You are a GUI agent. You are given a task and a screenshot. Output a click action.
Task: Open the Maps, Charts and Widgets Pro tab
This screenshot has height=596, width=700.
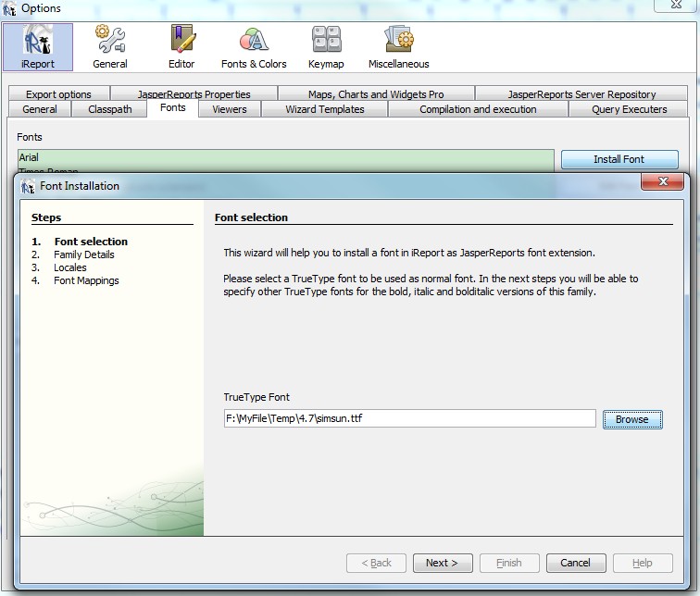(x=376, y=93)
